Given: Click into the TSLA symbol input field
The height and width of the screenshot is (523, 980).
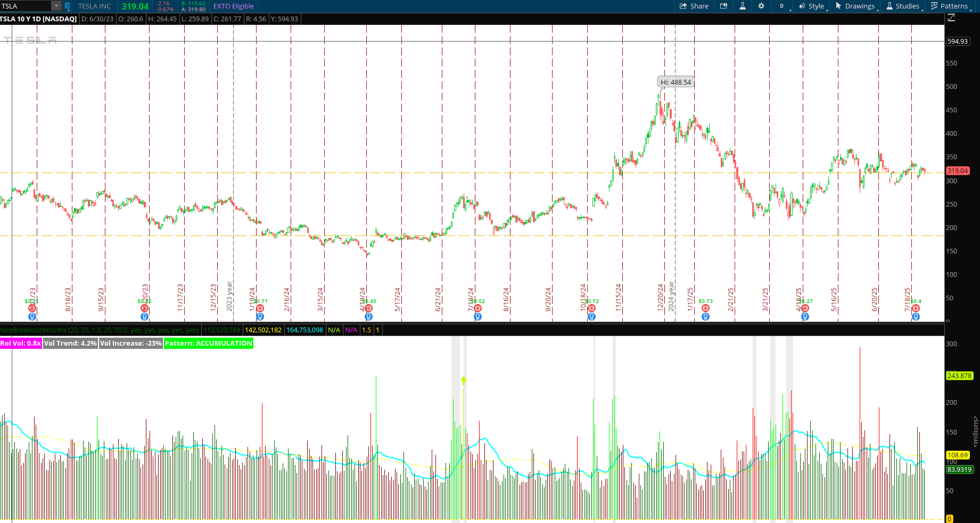Looking at the screenshot, I should (27, 6).
